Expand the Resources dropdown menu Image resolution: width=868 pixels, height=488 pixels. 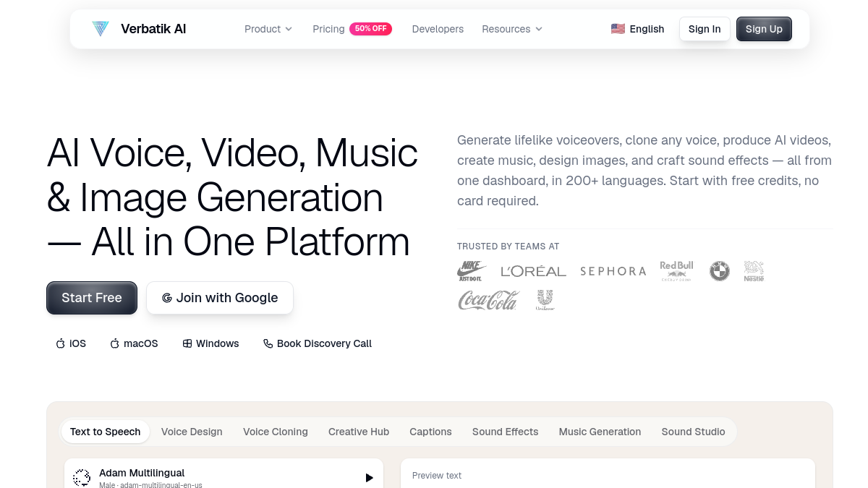coord(512,29)
